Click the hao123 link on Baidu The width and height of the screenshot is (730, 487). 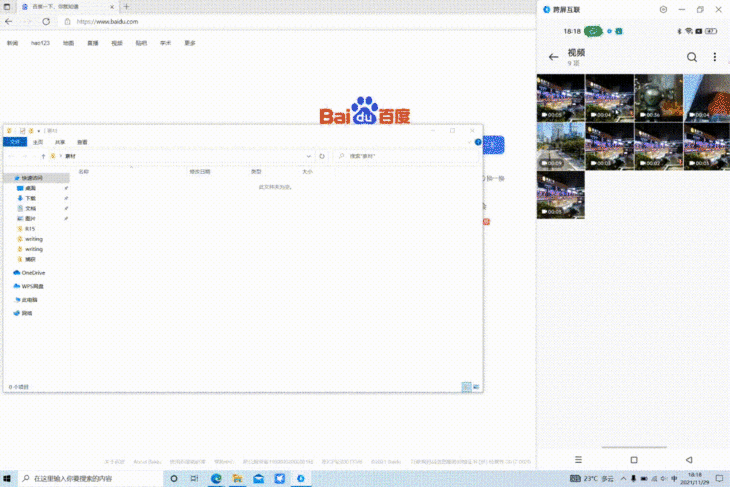coord(40,43)
